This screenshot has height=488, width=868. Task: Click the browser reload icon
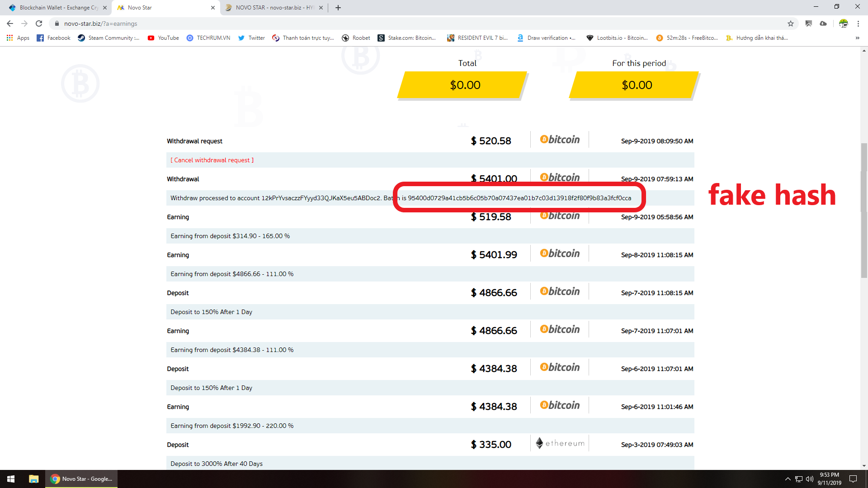tap(39, 23)
